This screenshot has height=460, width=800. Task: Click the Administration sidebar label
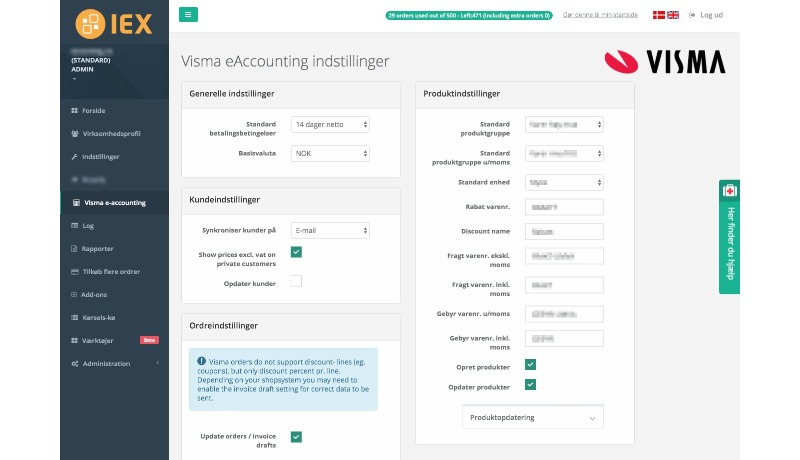click(106, 364)
